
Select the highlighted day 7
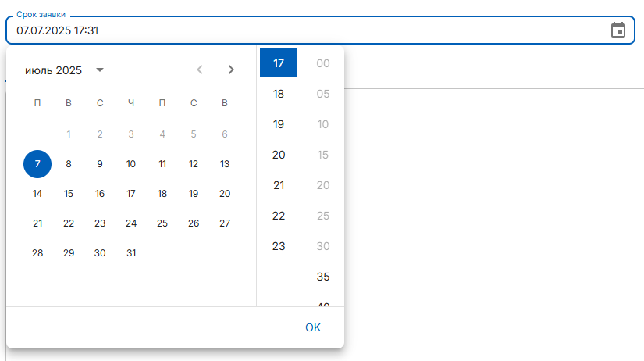(37, 164)
